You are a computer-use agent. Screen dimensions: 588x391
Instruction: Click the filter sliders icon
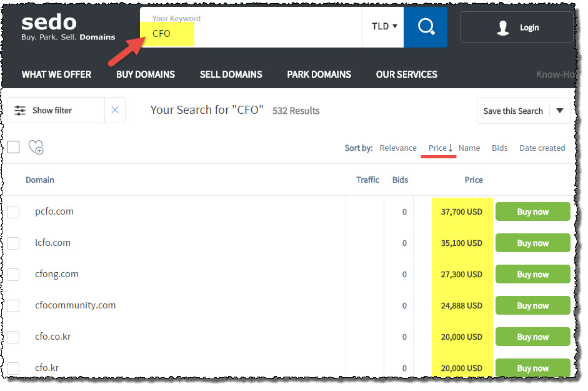click(x=20, y=111)
